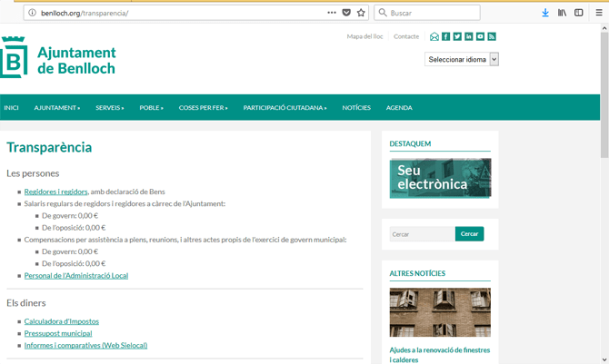
Task: Open the Facebook social icon
Action: [446, 36]
